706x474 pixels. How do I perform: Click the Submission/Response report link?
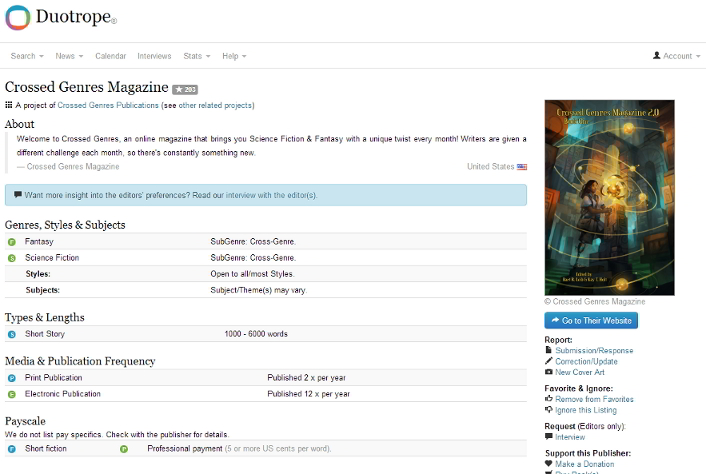point(594,350)
